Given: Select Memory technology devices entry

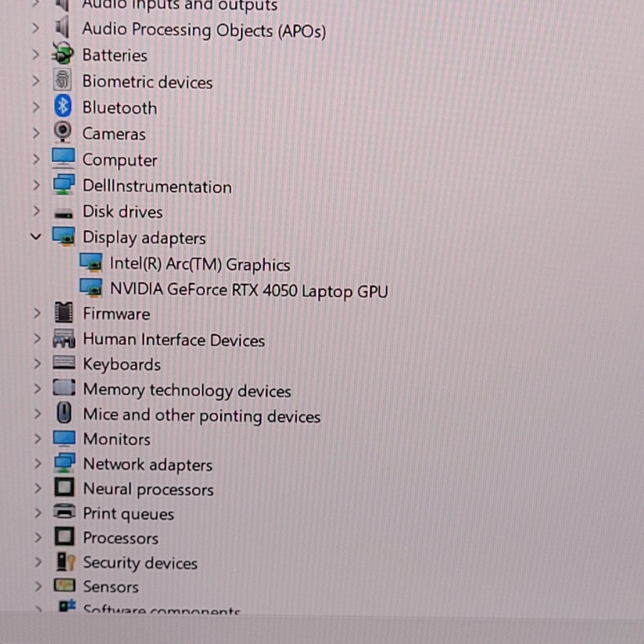Looking at the screenshot, I should point(187,390).
